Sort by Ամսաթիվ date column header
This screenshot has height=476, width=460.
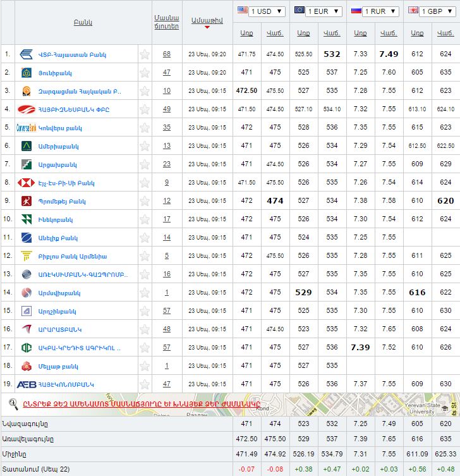click(x=207, y=20)
